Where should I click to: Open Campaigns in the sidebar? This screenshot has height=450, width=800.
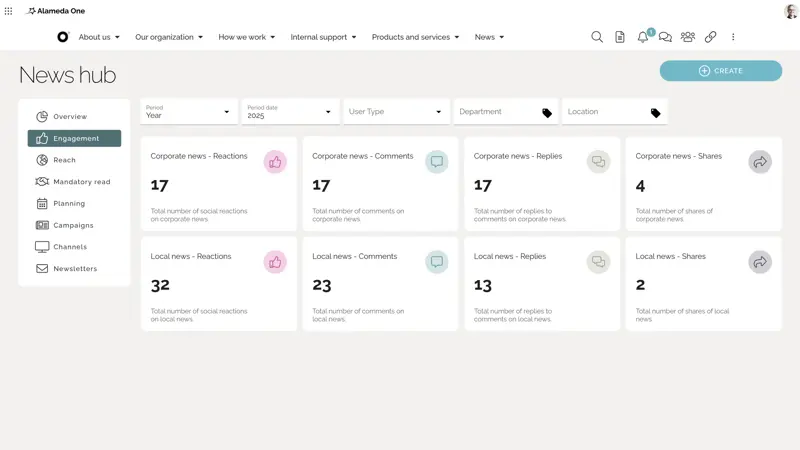(74, 225)
